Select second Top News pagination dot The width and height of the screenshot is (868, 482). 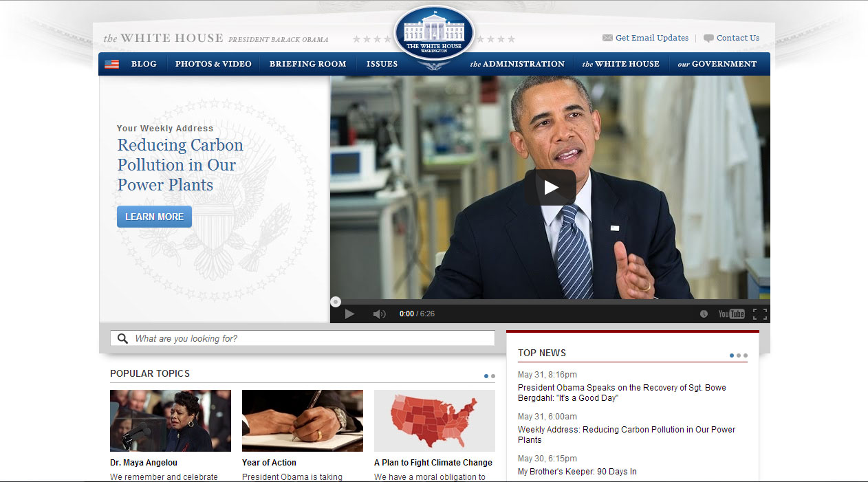tap(739, 355)
